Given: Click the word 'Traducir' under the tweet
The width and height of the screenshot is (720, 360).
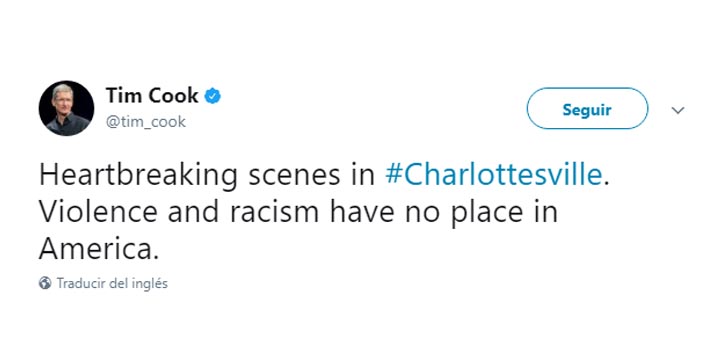Looking at the screenshot, I should [x=81, y=283].
